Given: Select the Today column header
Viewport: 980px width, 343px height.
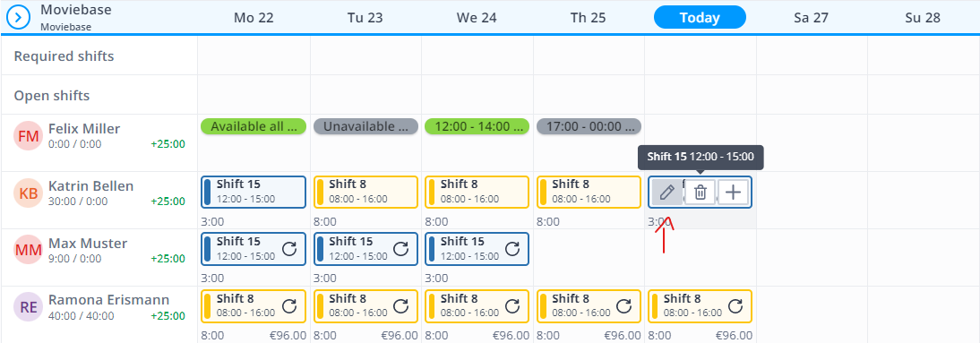Looking at the screenshot, I should [x=700, y=18].
